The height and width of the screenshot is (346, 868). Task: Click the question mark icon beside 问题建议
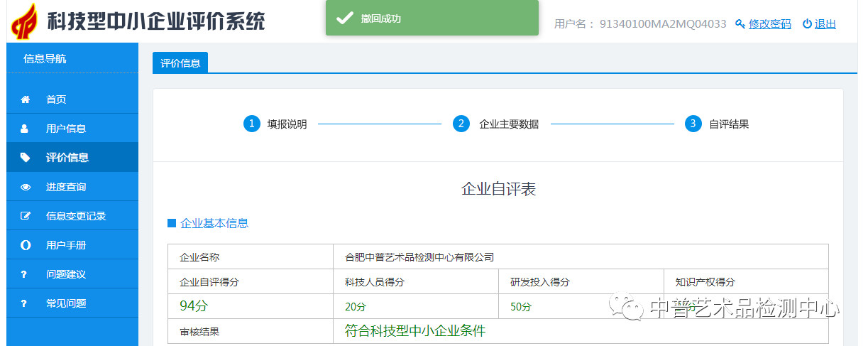click(x=23, y=274)
